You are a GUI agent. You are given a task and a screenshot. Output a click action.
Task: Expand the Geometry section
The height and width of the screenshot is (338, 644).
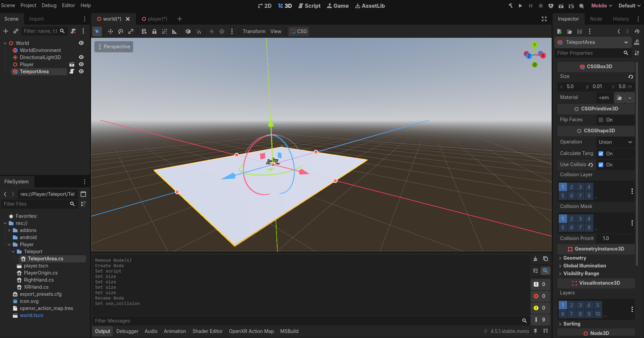575,258
